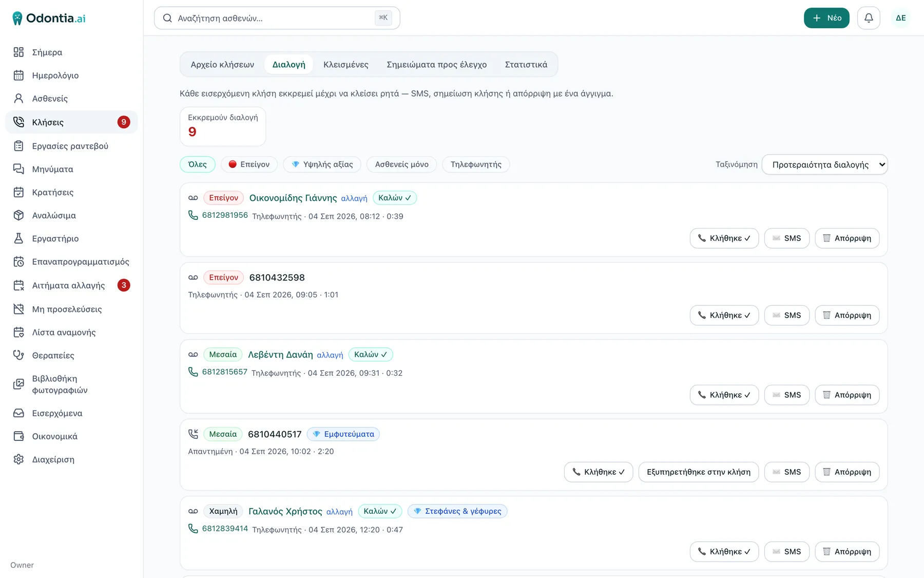Click the Σήμερα dashboard icon
924x578 pixels.
click(x=18, y=52)
